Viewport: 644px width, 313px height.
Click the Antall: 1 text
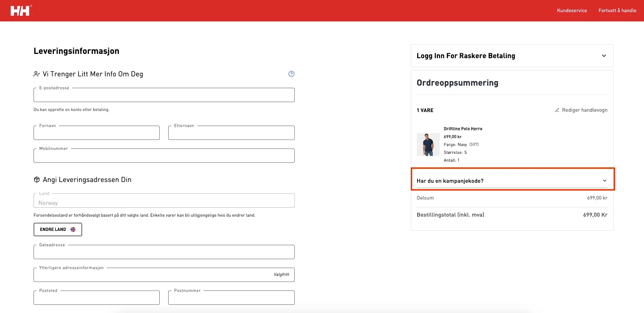point(451,160)
